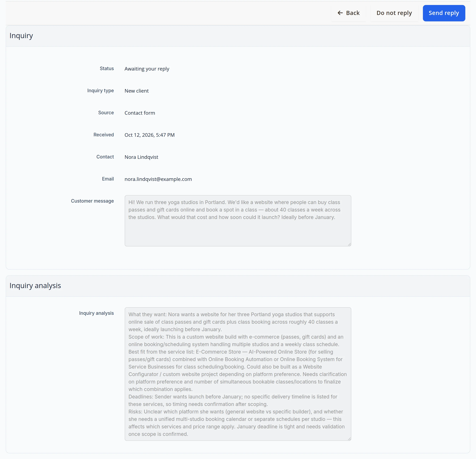The image size is (476, 459).
Task: Click the blue Send reply button
Action: click(444, 13)
